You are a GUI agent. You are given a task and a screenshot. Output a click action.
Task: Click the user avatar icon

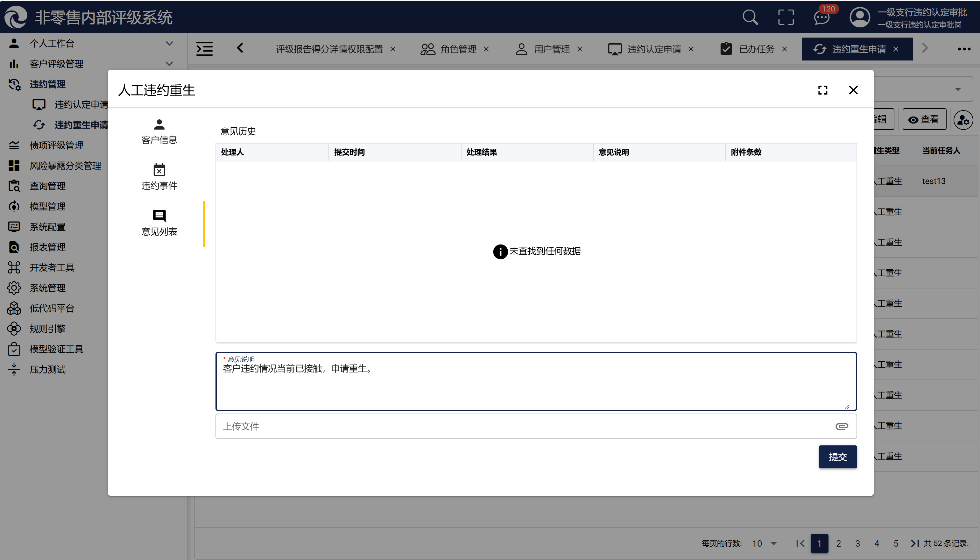[x=860, y=17]
